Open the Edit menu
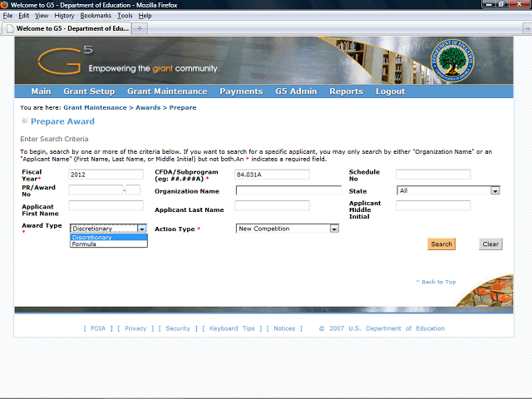532x399 pixels. (x=23, y=16)
